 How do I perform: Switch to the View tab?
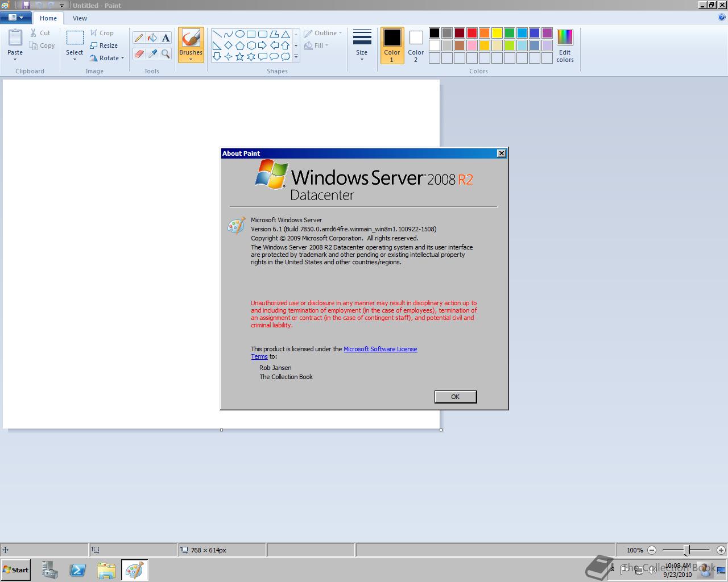point(80,18)
